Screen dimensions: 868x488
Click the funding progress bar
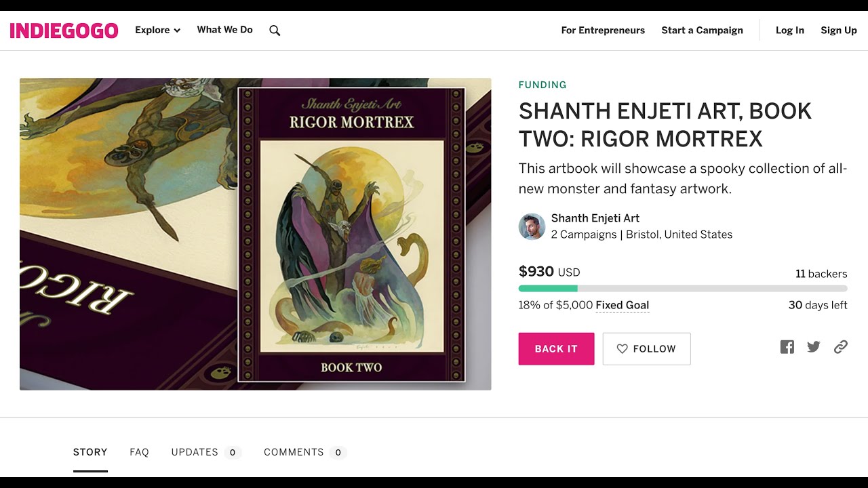point(683,289)
